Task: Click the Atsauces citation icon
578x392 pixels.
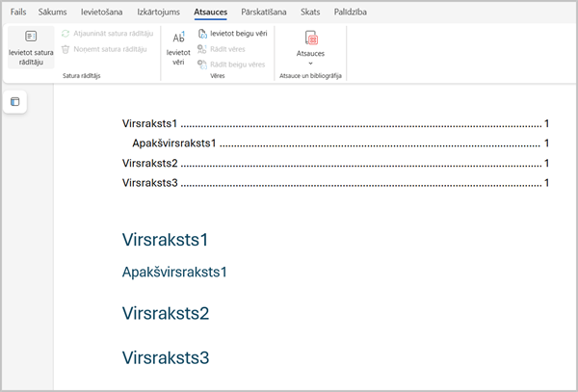Action: click(x=311, y=38)
